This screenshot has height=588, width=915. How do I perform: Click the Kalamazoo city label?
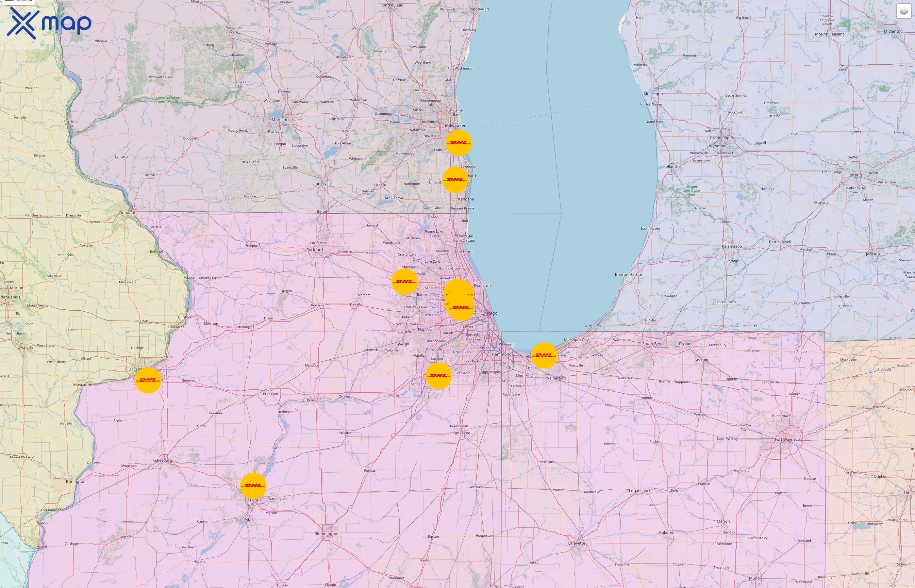[x=732, y=246]
